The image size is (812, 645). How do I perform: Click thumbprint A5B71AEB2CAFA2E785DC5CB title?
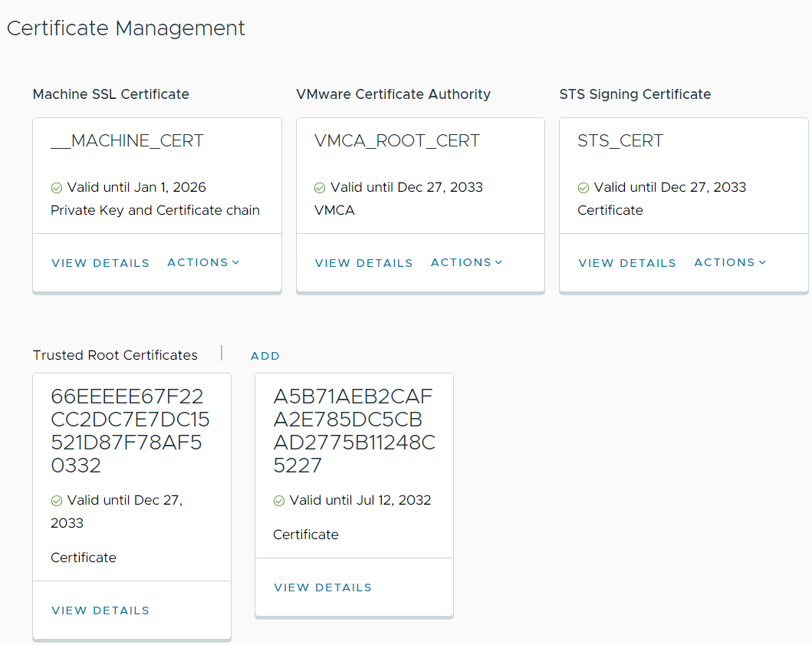354,431
